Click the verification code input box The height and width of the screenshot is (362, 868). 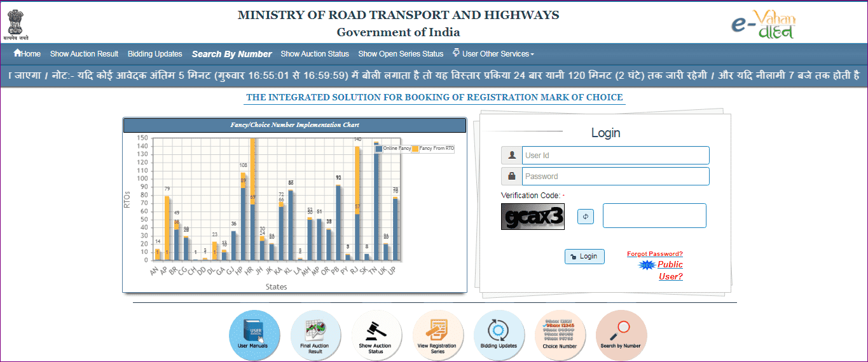654,215
